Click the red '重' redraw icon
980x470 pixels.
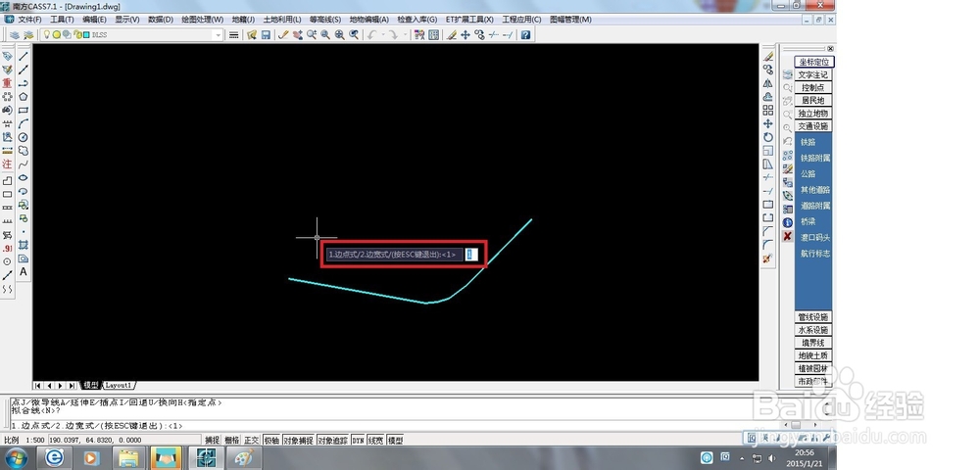[7, 83]
